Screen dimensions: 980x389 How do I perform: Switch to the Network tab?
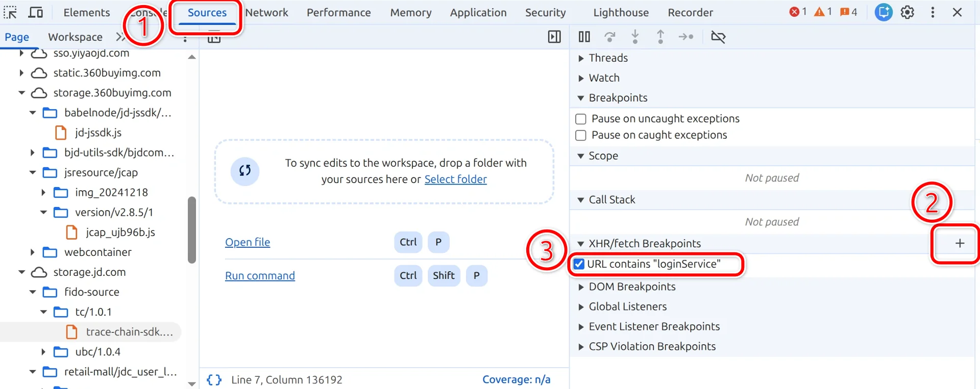(x=266, y=12)
